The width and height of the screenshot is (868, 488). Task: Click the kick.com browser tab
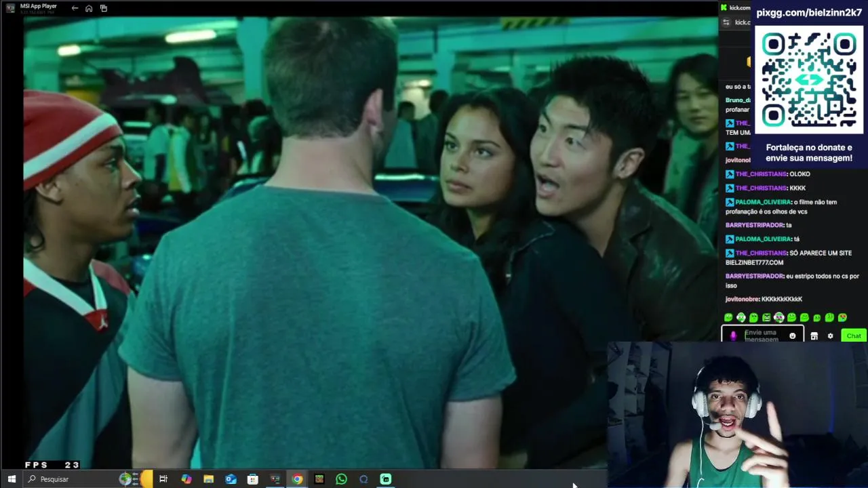pyautogui.click(x=736, y=7)
